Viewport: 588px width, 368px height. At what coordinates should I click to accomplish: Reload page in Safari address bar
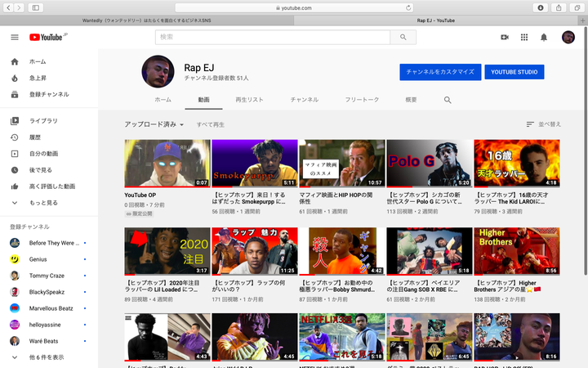pyautogui.click(x=408, y=7)
